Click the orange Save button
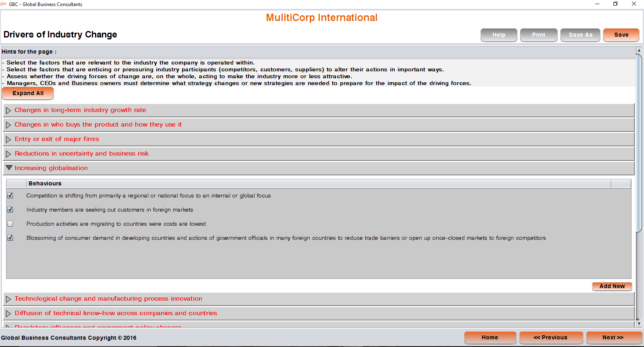Viewport: 644px width, 347px height. (621, 35)
